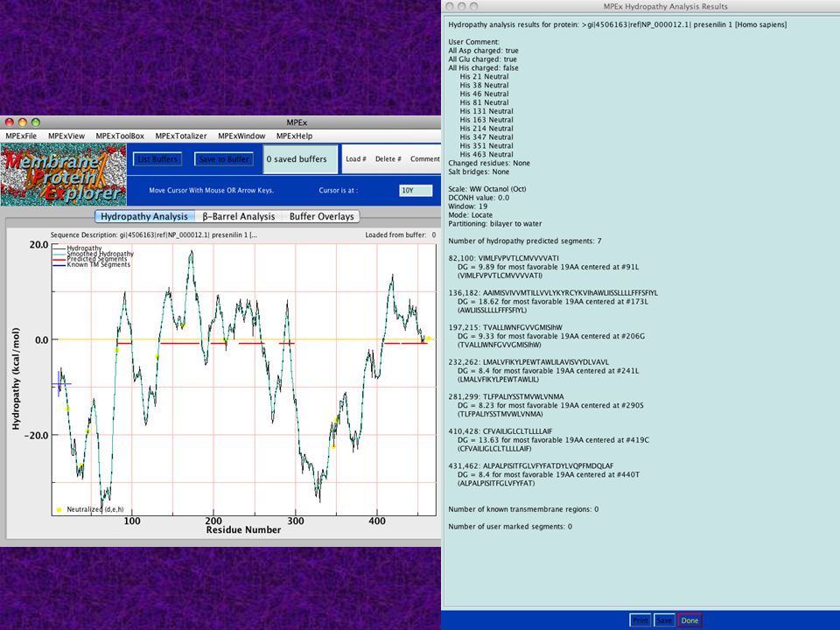Viewport: 840px width, 630px height.
Task: Click the 'User Comment:' line
Action: click(x=474, y=42)
